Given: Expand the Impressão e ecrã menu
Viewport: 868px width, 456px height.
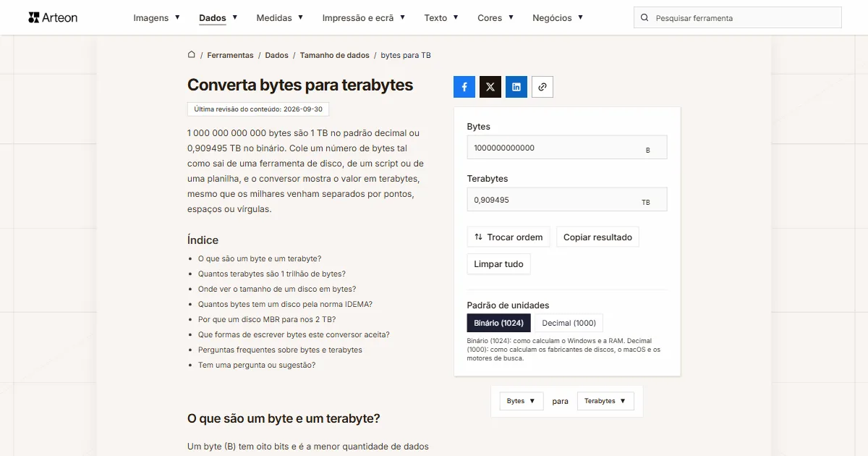Looking at the screenshot, I should point(364,18).
